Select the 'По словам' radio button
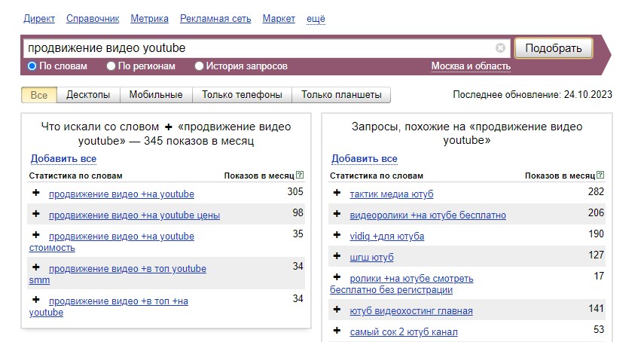The width and height of the screenshot is (644, 342). pos(32,66)
